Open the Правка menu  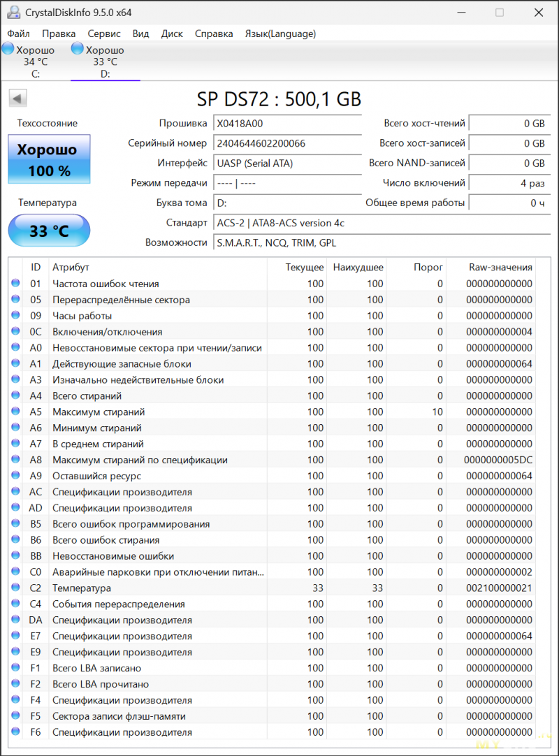coord(59,34)
